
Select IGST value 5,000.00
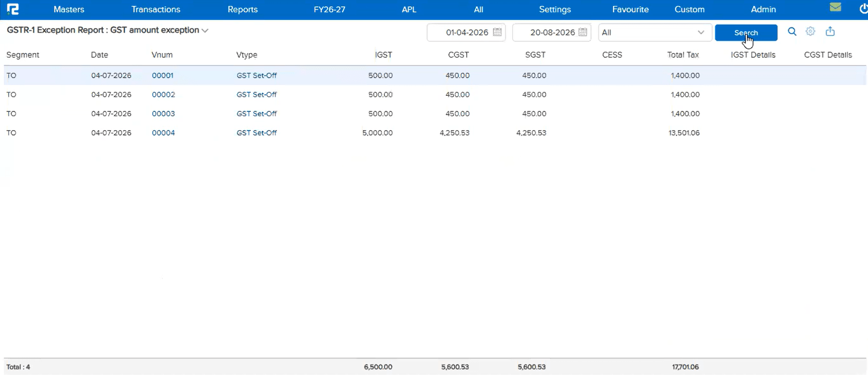(x=378, y=133)
